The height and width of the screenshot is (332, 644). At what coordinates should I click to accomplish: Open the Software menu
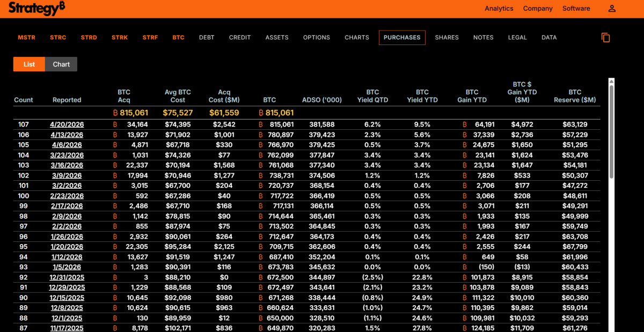576,9
